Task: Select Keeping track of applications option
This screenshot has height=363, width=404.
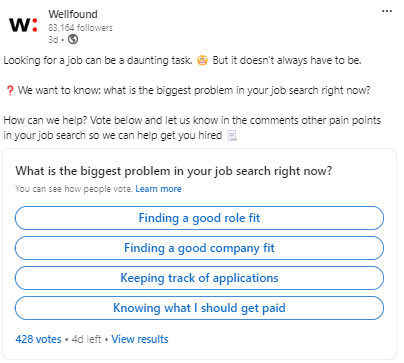Action: (199, 278)
